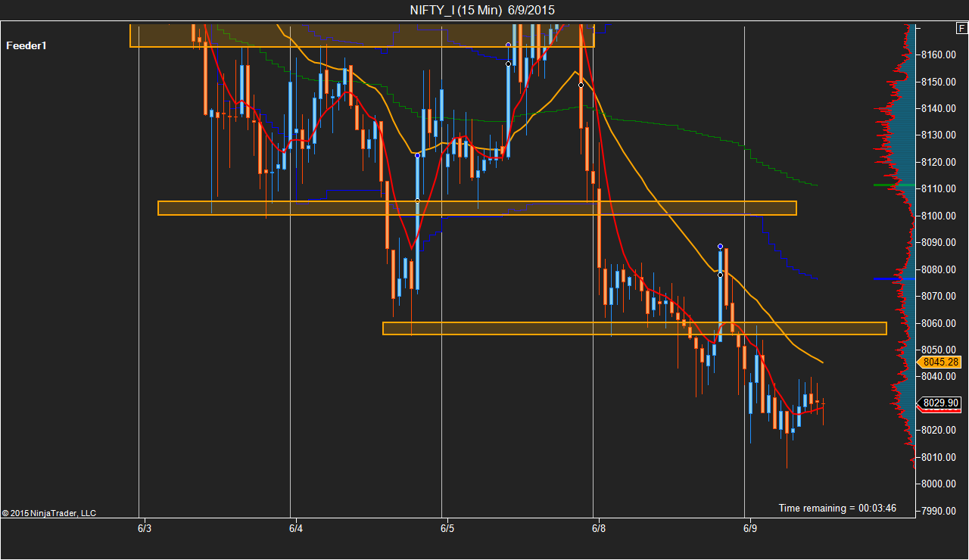
Task: Click the 8100.00 price axis label
Action: pyautogui.click(x=939, y=216)
